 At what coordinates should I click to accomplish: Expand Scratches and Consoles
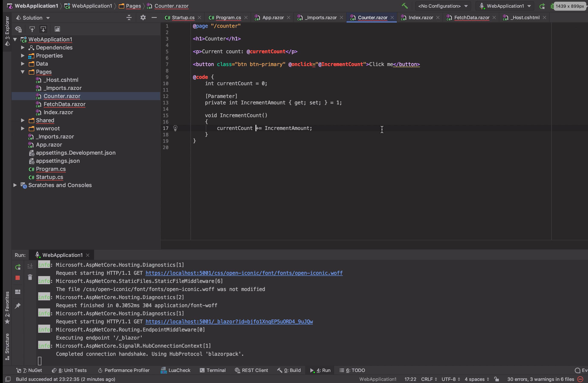click(x=15, y=185)
